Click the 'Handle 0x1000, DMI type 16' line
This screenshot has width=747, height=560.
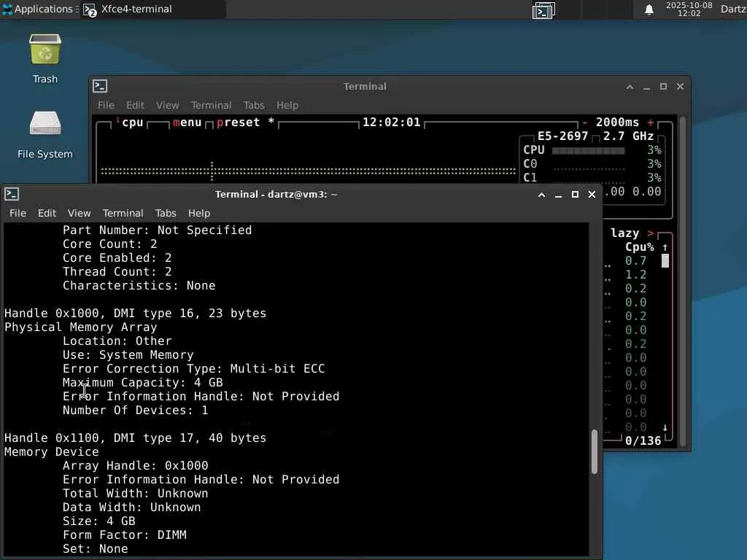(135, 314)
